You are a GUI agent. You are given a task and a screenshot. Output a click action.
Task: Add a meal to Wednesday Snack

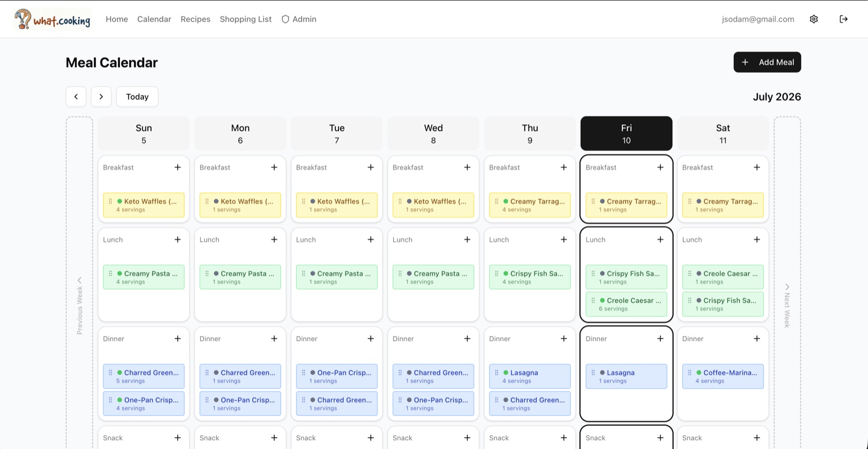point(467,438)
